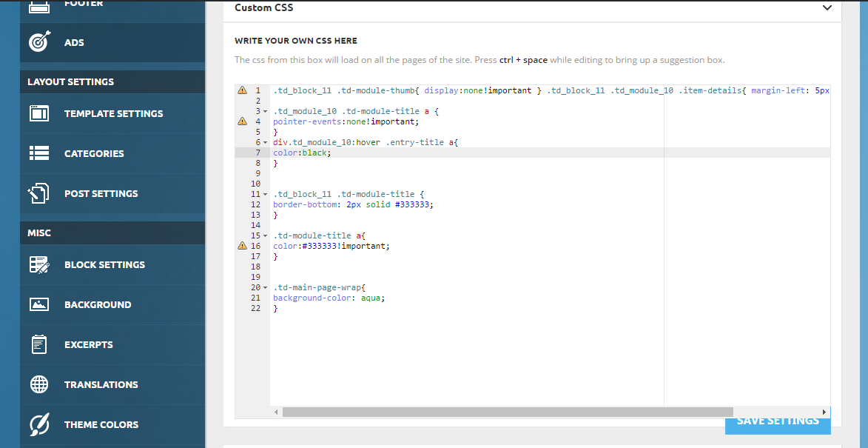Click 'WRITE YOUR OWN CSS HERE' heading
Screen dimensions: 868x448
click(295, 41)
